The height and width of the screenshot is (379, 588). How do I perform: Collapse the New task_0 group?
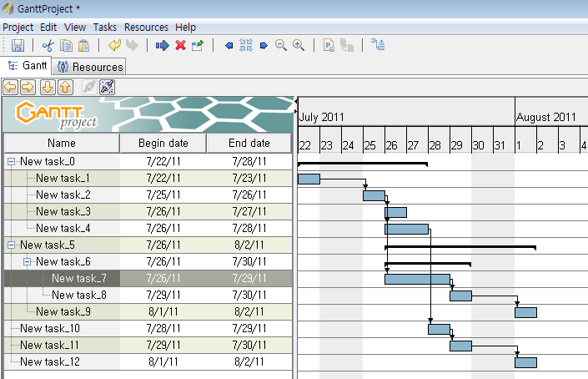pos(11,162)
